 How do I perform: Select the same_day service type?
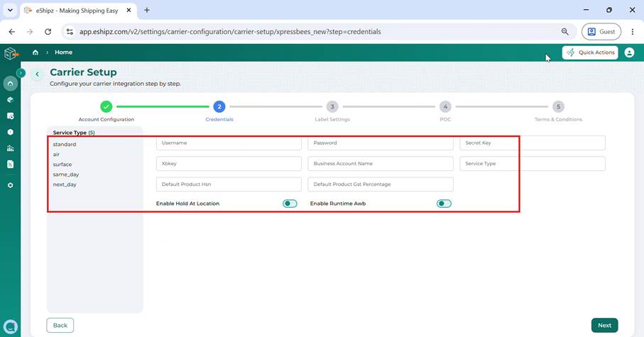click(x=66, y=175)
